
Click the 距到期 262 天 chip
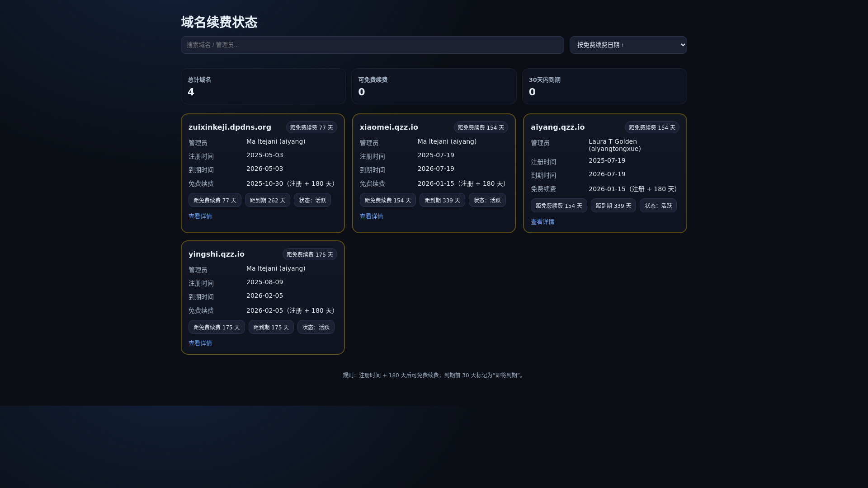coord(268,200)
